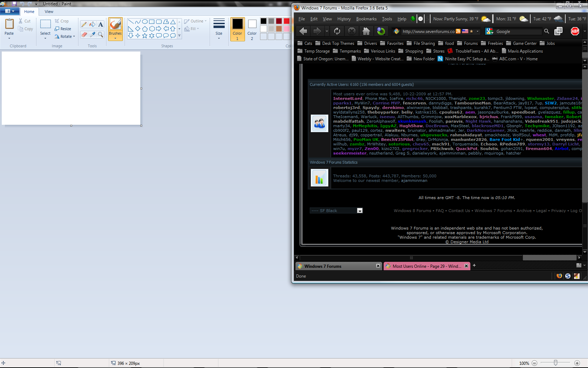Expand the Rotate dropdown
The image size is (588, 368).
pos(74,36)
